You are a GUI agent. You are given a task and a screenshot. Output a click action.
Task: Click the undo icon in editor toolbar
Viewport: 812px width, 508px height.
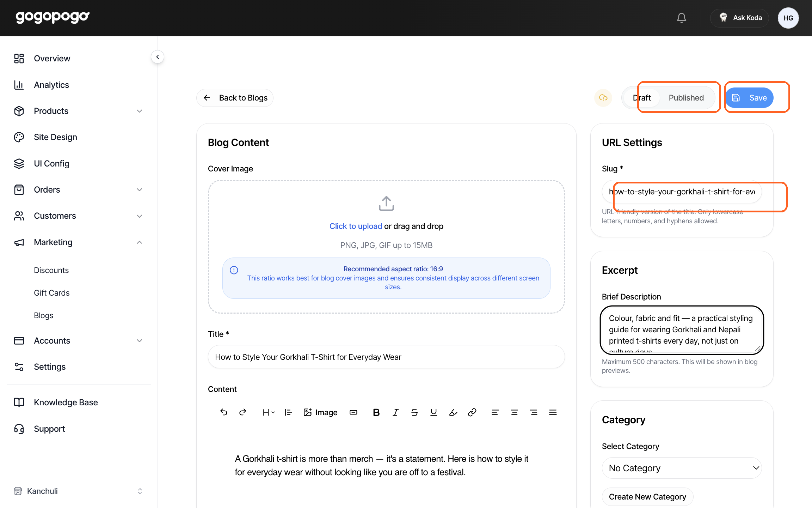pos(223,412)
